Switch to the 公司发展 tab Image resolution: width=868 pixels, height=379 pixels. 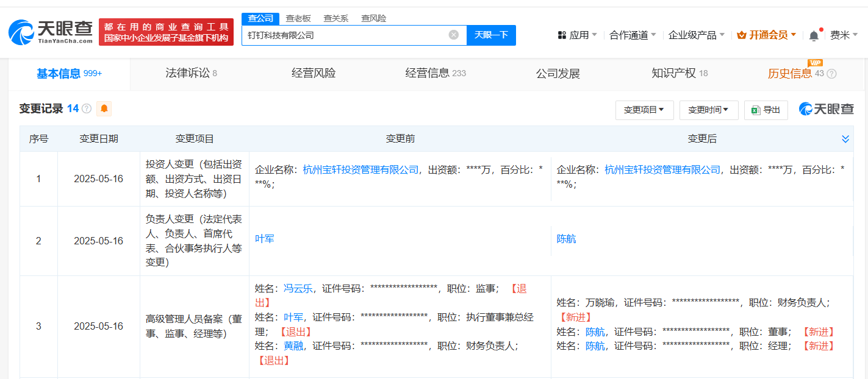558,74
